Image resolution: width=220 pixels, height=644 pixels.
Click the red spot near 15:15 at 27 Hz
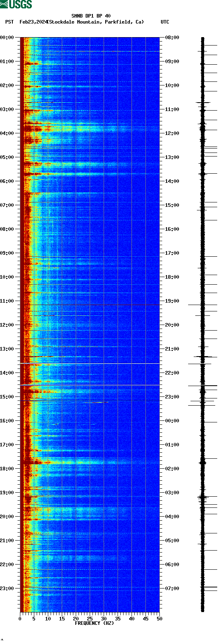click(95, 402)
